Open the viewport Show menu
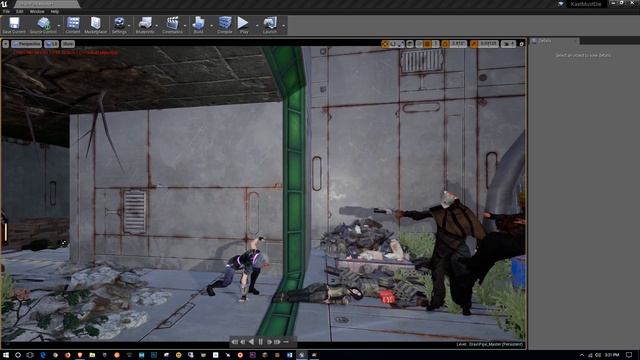Viewport: 640px width, 360px height. pos(68,44)
